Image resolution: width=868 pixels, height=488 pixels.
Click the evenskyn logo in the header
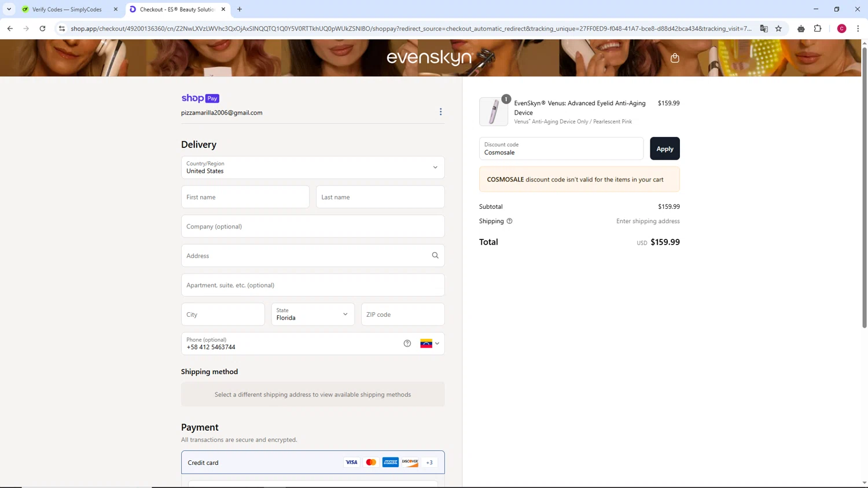click(x=429, y=57)
